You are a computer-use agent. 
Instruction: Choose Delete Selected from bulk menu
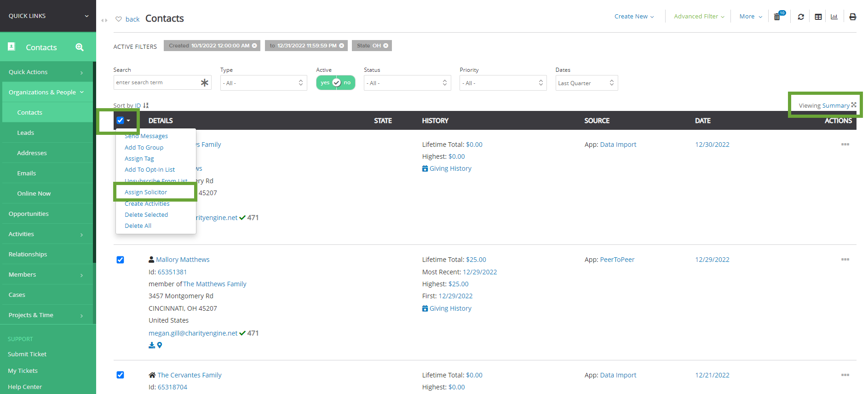pos(146,214)
